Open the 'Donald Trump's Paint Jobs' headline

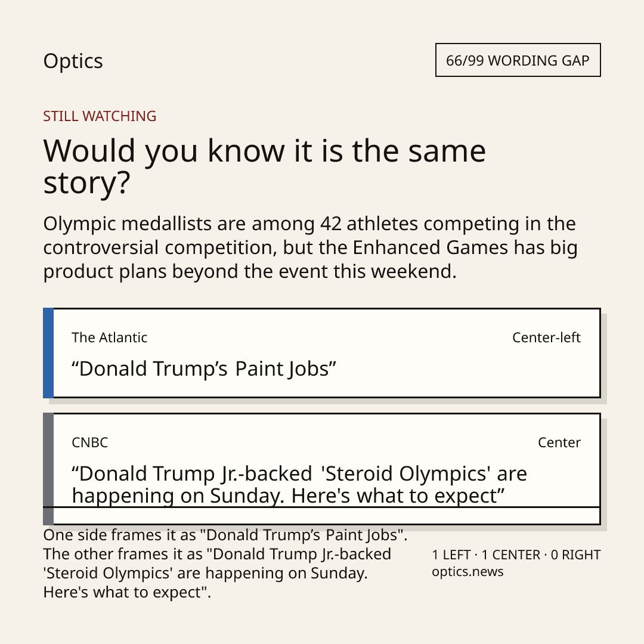pos(204,369)
